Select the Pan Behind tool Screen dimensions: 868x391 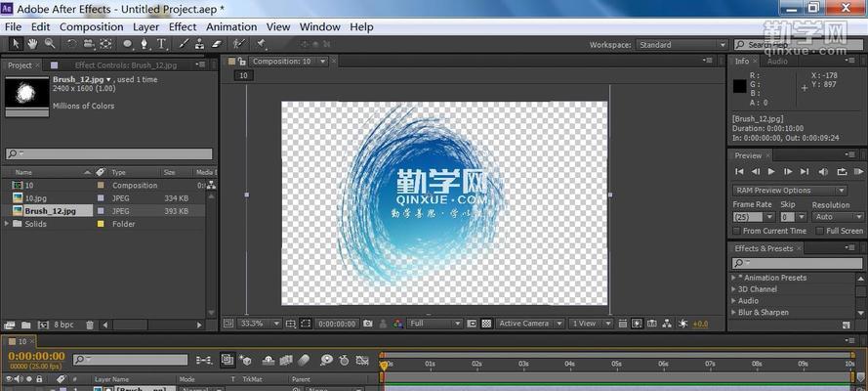[x=105, y=44]
